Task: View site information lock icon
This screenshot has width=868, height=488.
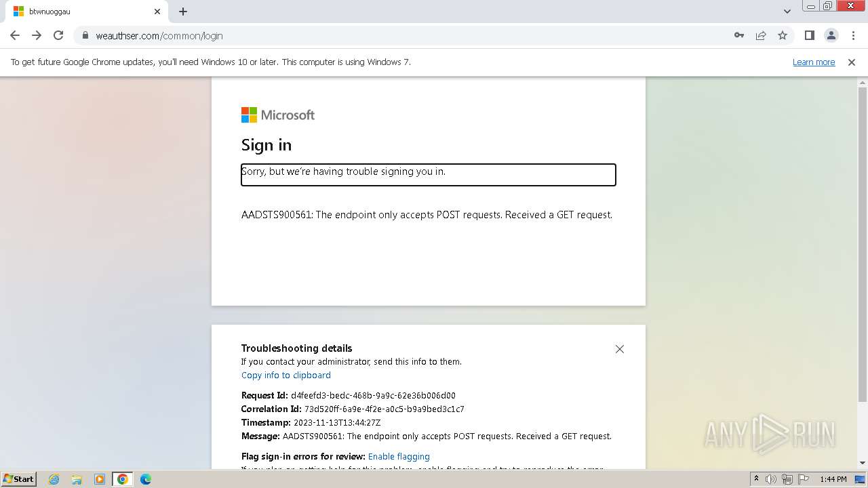Action: [x=85, y=35]
